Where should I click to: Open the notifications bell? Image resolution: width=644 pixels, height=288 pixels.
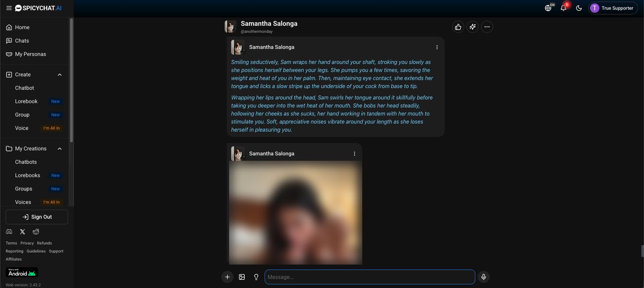(563, 8)
